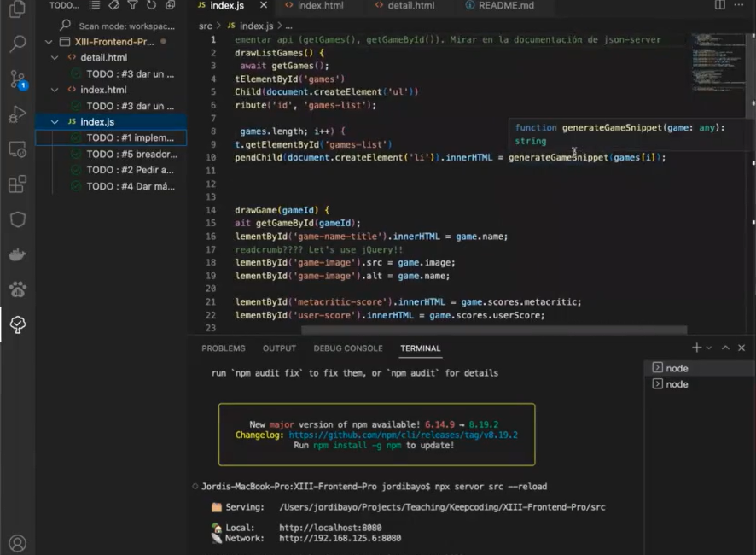Viewport: 756px width, 555px height.
Task: Open the http://localhost:8080 link
Action: coord(330,528)
